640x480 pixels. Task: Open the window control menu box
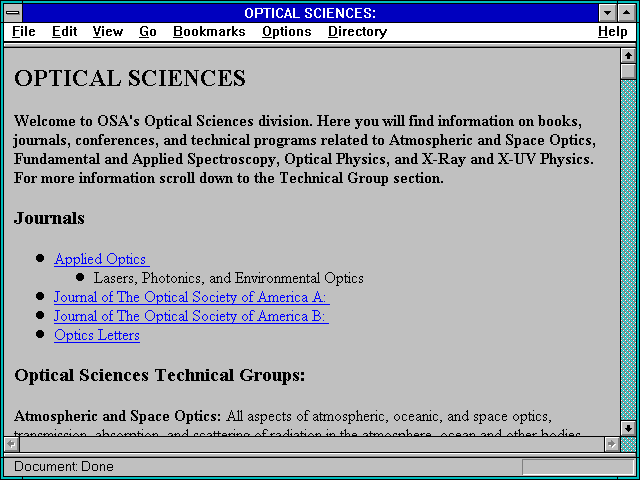pyautogui.click(x=13, y=13)
